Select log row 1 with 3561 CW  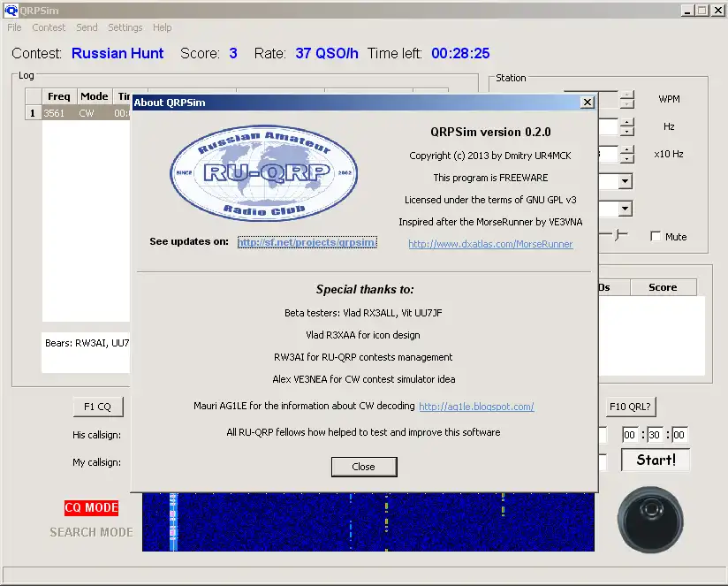coord(79,113)
